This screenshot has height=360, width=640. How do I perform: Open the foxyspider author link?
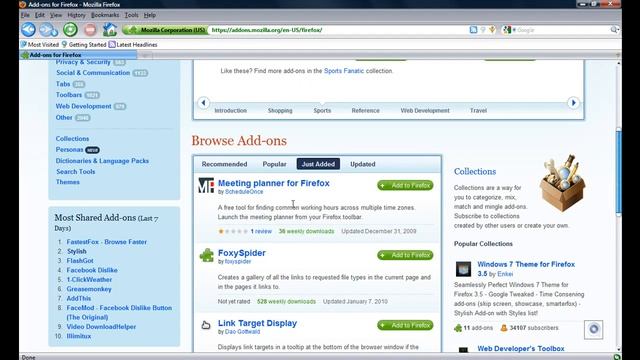(x=238, y=262)
